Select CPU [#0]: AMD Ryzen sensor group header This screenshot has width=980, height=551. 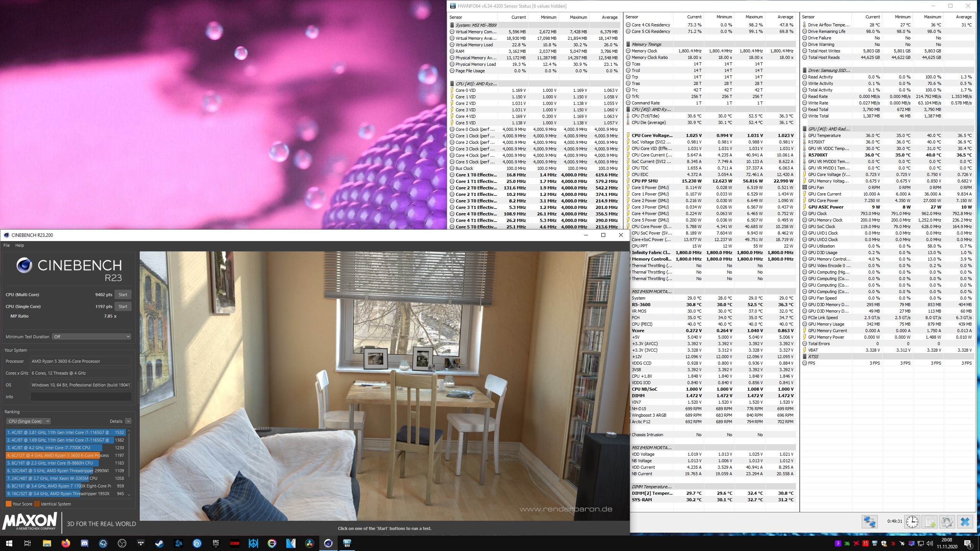click(534, 84)
